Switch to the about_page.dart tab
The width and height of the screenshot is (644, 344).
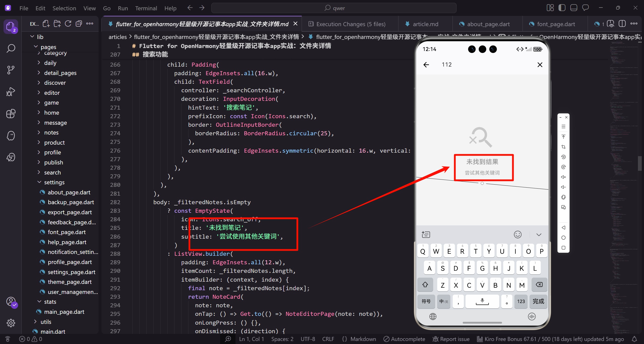[488, 24]
